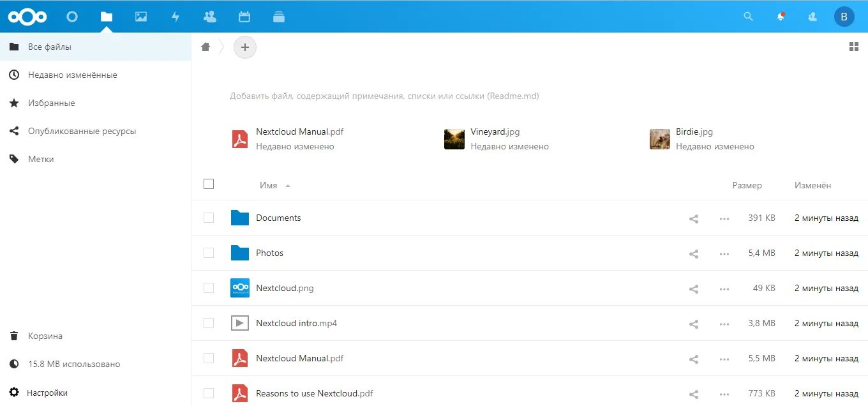Sort files by Изменён column
Image resolution: width=868 pixels, height=406 pixels.
(x=812, y=185)
